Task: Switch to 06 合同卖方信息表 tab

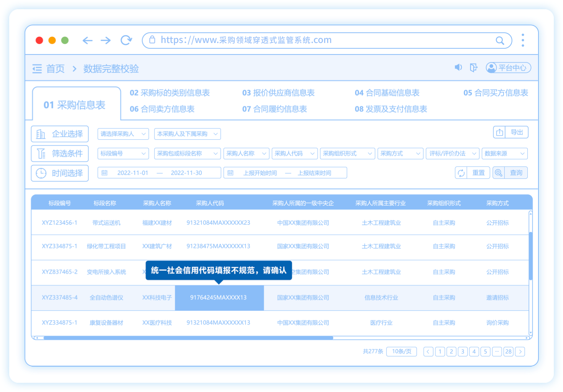Action: coord(162,109)
